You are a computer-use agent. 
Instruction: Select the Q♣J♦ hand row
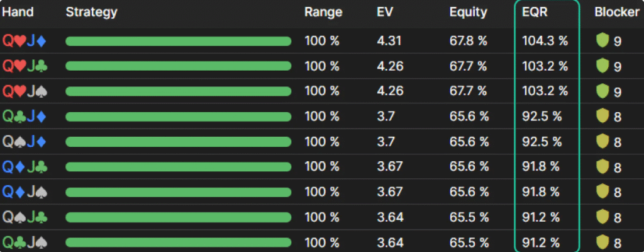[x=322, y=117]
